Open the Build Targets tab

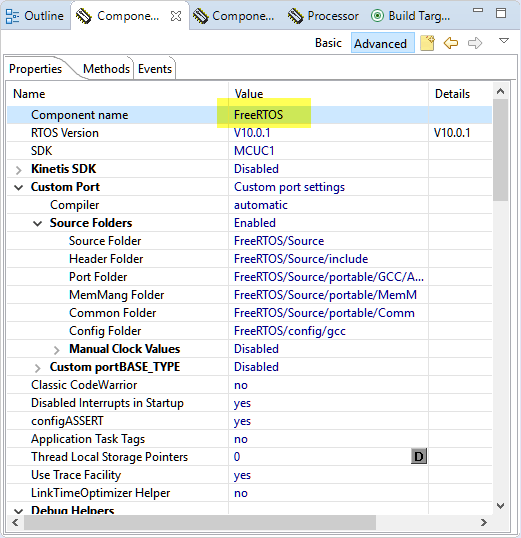[410, 16]
